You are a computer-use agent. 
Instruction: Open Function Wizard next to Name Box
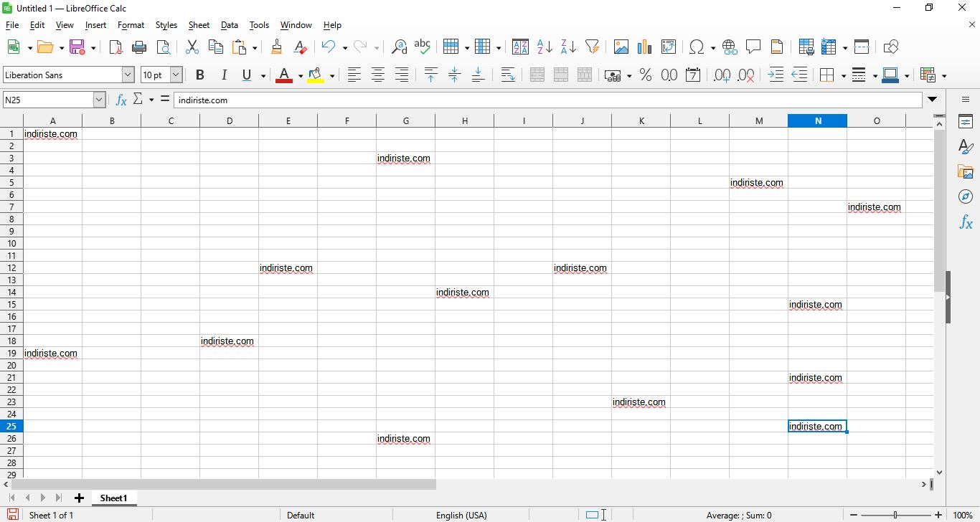tap(121, 100)
